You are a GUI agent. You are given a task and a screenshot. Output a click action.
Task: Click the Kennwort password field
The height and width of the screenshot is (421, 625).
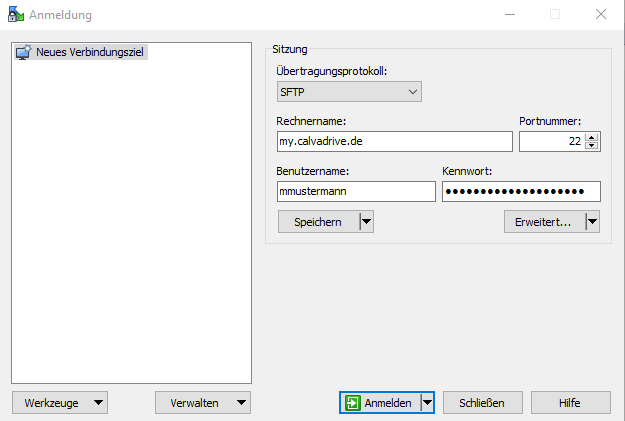(521, 191)
